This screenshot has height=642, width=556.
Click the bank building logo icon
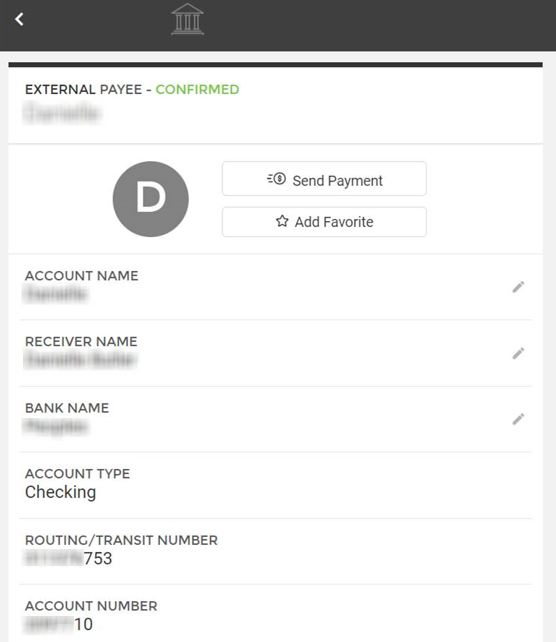pyautogui.click(x=188, y=19)
